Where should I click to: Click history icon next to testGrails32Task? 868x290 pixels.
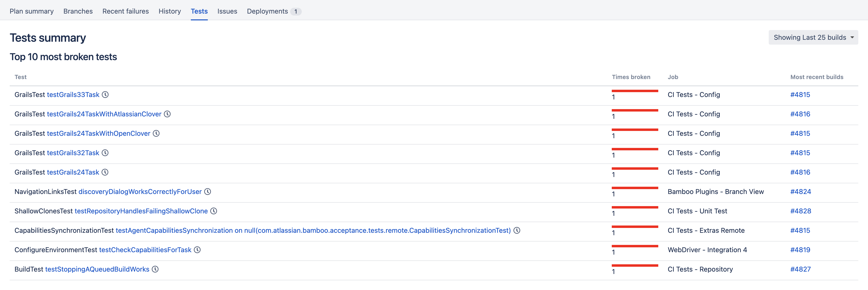point(105,153)
